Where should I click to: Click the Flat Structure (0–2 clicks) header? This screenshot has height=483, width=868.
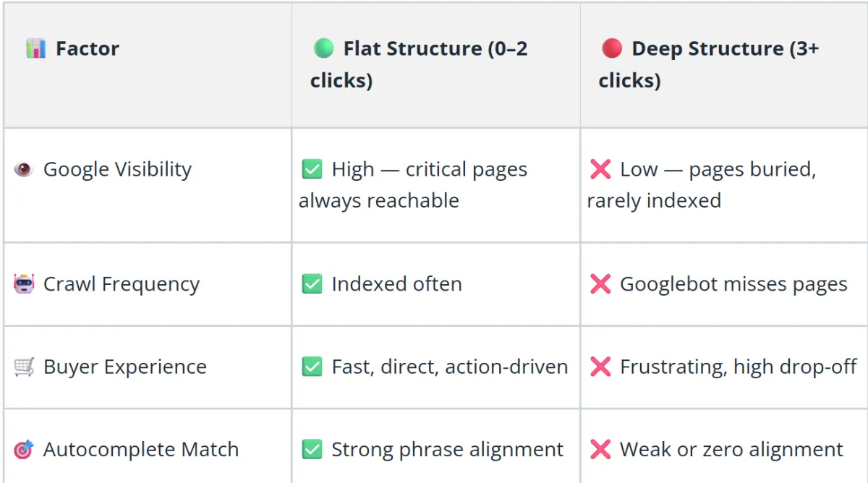420,64
